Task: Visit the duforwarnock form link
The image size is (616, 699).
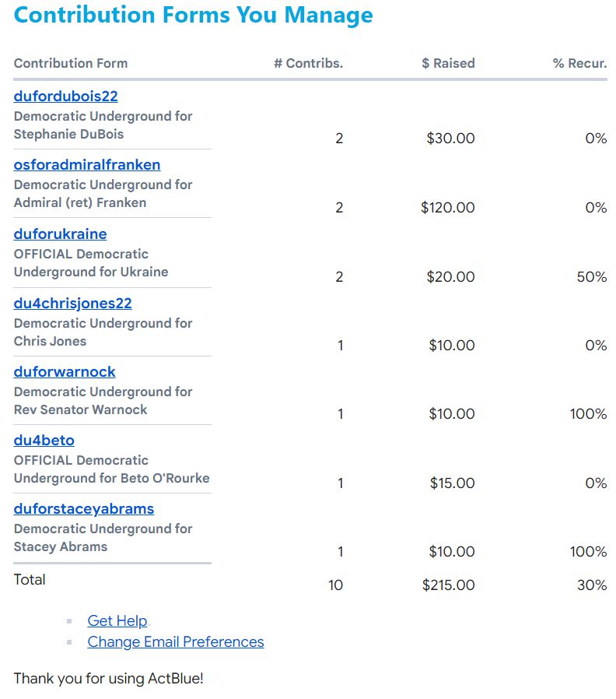Action: coord(65,372)
